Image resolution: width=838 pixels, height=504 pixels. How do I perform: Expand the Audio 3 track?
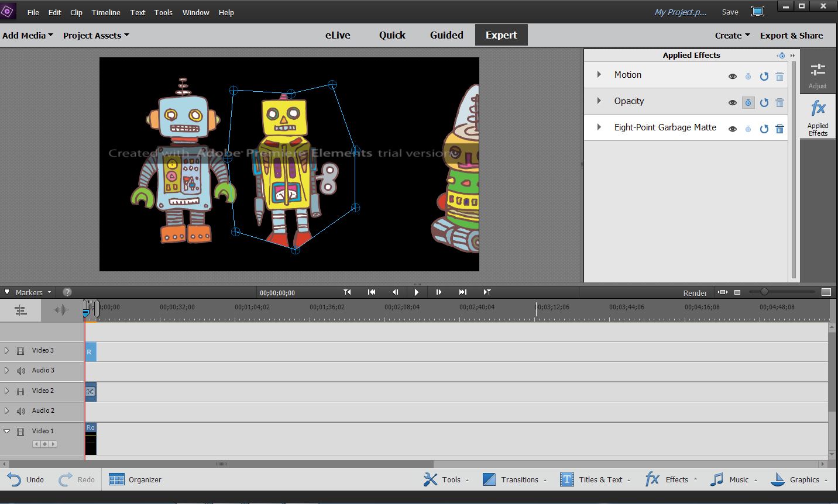tap(6, 371)
